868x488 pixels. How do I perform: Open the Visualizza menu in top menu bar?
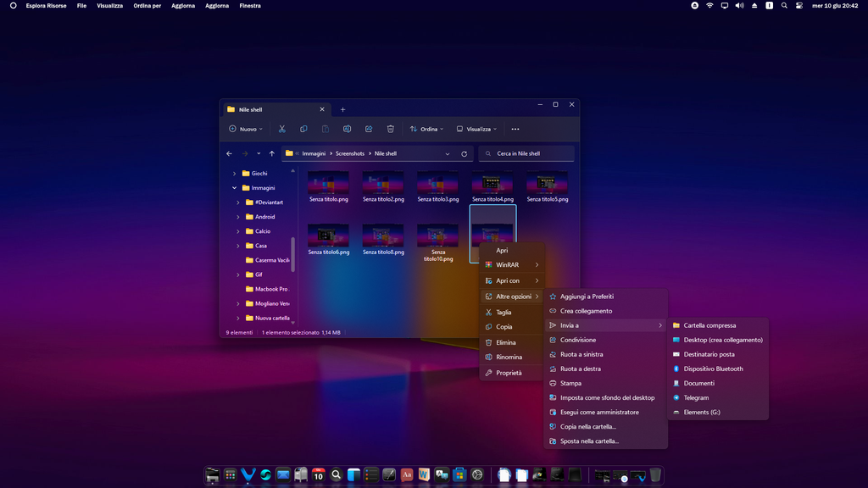[x=109, y=6]
